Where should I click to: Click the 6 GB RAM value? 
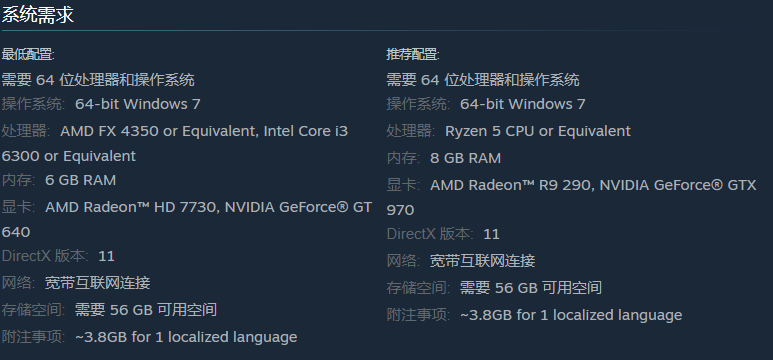(80, 180)
